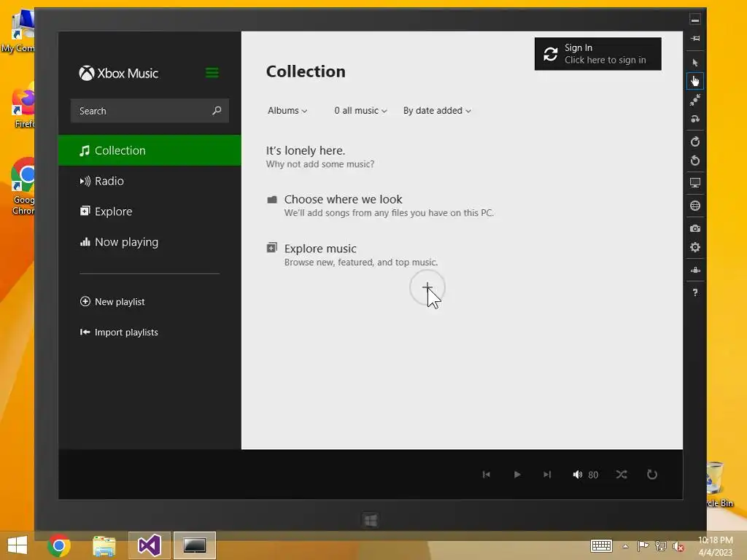The image size is (747, 560).
Task: Minimize the simulator window
Action: (x=695, y=20)
